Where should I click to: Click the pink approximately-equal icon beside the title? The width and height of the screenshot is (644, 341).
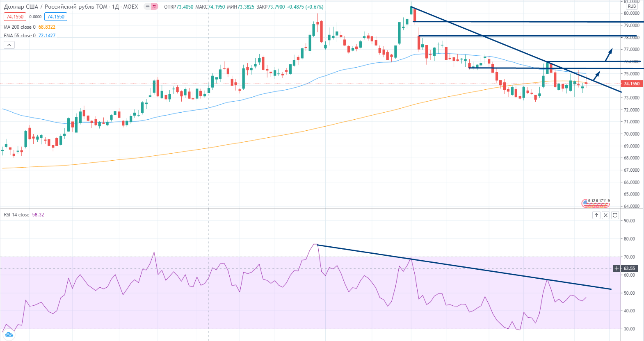click(x=154, y=7)
